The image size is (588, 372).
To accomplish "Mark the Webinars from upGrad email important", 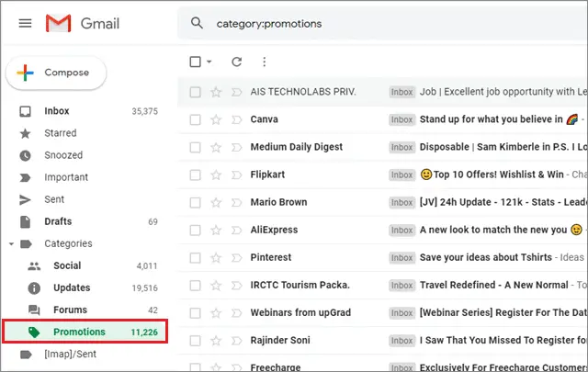I will point(237,312).
